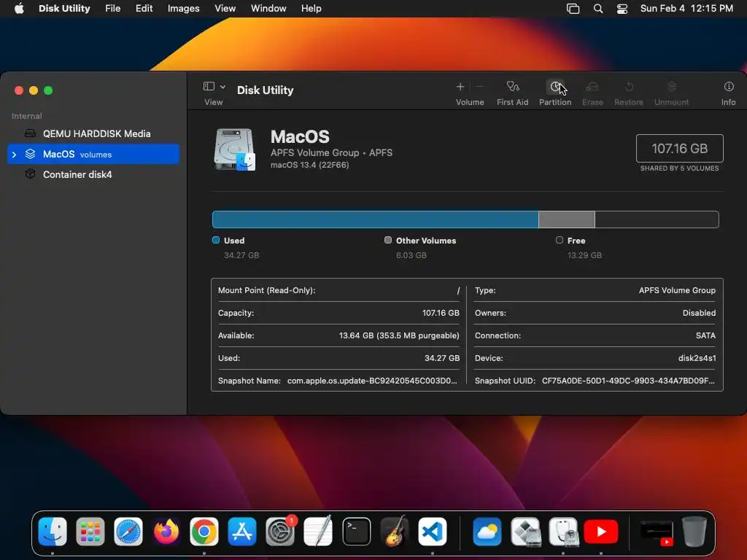Open the View menu in menu bar
Image resolution: width=747 pixels, height=560 pixels.
click(225, 9)
